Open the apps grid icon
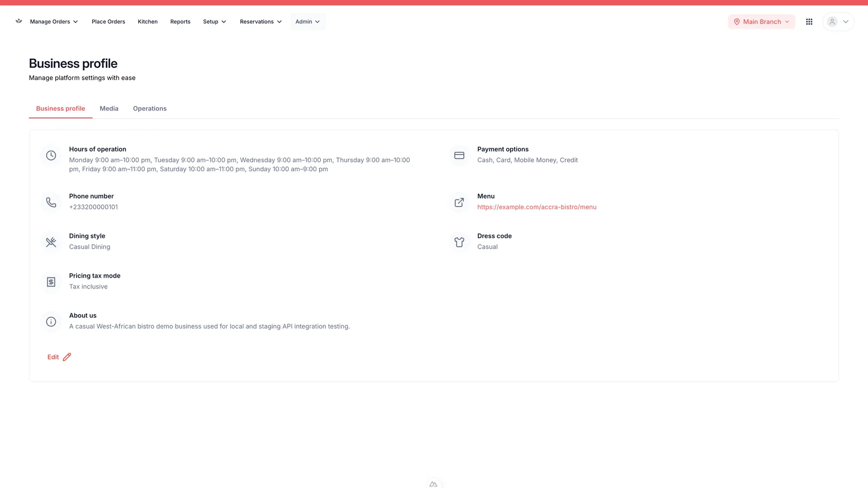This screenshot has height=488, width=868. point(809,22)
